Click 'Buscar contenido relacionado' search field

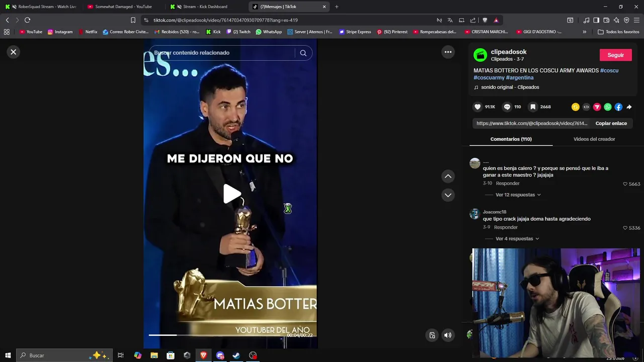[x=221, y=53]
